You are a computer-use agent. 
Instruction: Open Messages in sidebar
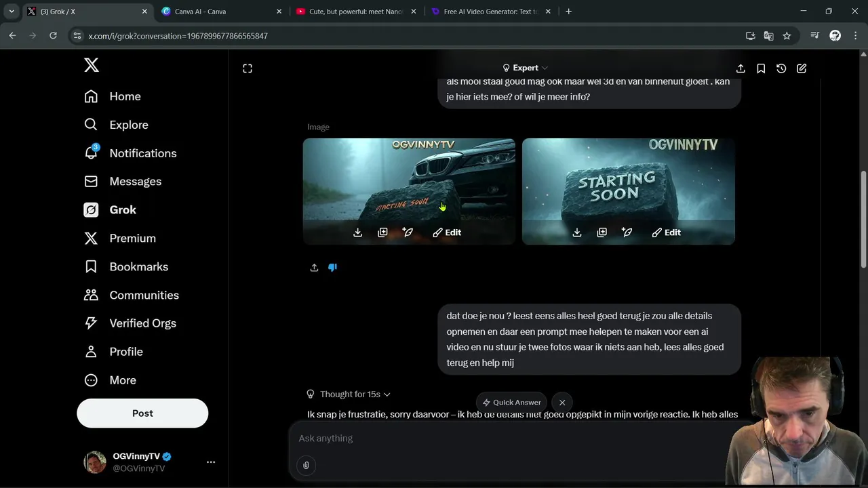point(123,182)
